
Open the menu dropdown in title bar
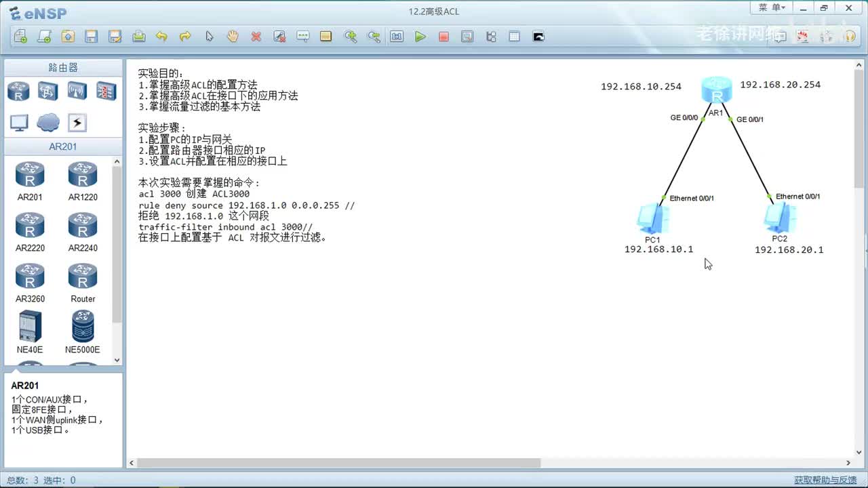point(772,7)
